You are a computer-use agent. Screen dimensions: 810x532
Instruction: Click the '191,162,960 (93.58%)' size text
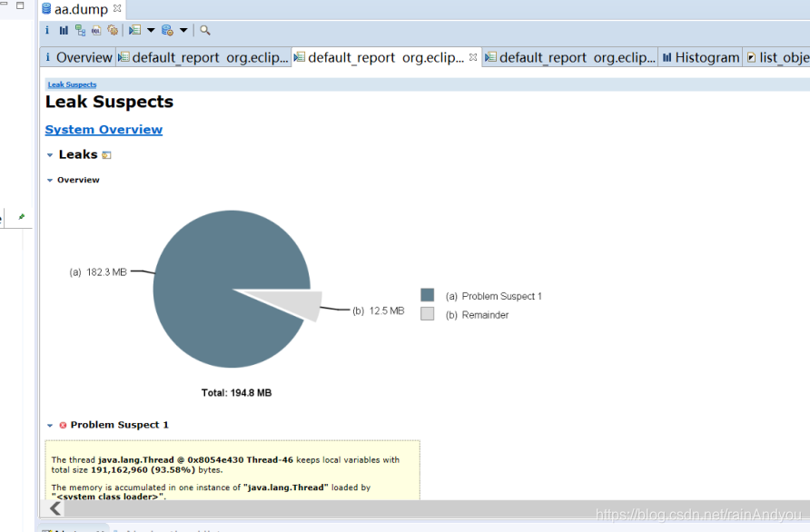click(x=143, y=470)
